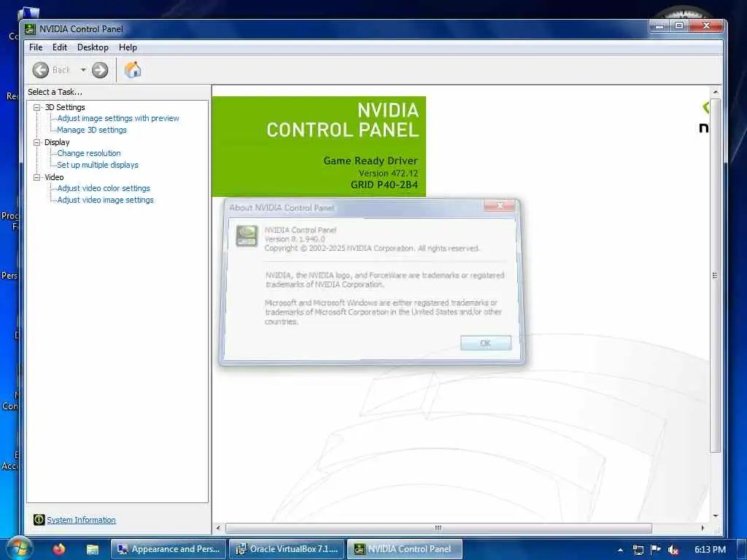Screen dimensions: 747x560
Task: Click the Forward navigation arrow icon
Action: (x=99, y=70)
